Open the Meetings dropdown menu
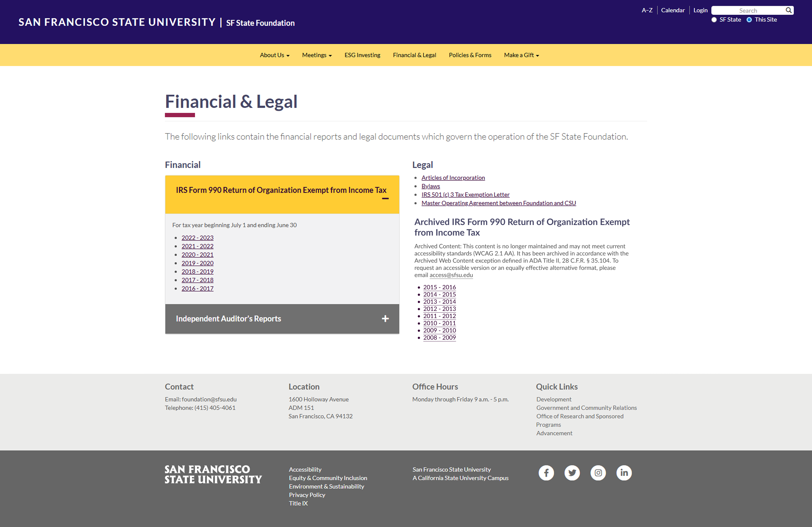Screen dimensions: 812x527 (317, 55)
